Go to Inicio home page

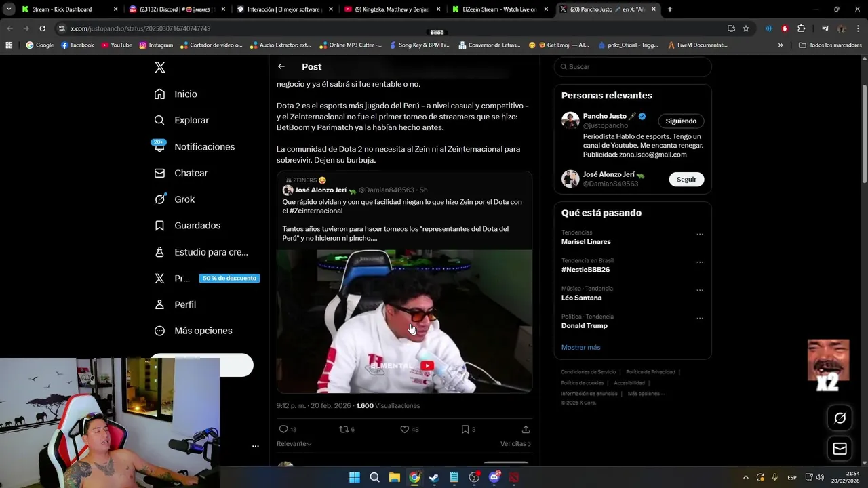point(176,94)
